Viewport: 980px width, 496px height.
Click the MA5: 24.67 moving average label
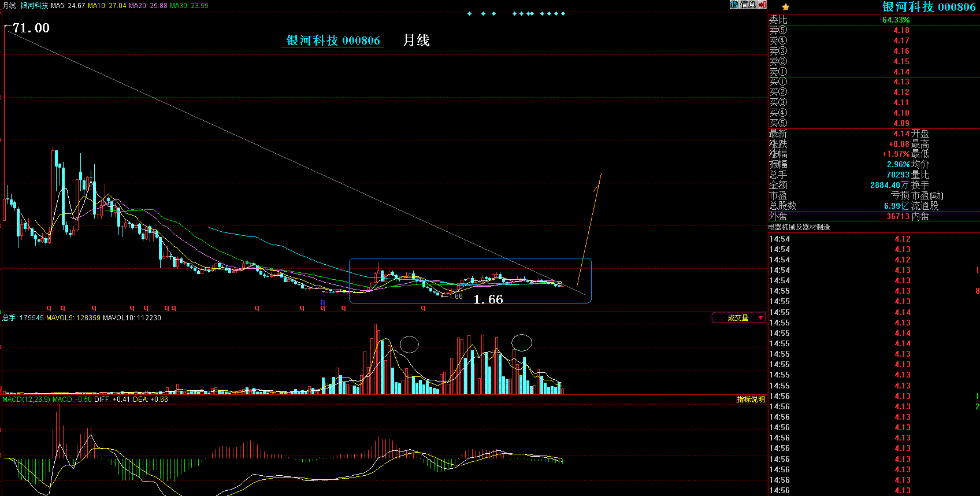tap(68, 5)
